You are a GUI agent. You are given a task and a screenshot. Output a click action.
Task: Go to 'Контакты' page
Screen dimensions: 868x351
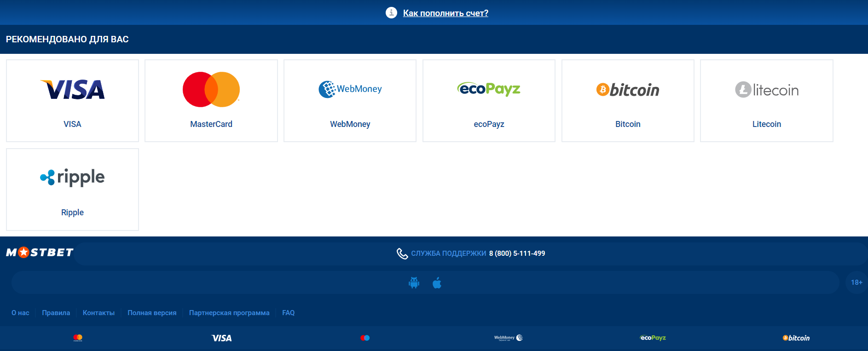click(98, 313)
